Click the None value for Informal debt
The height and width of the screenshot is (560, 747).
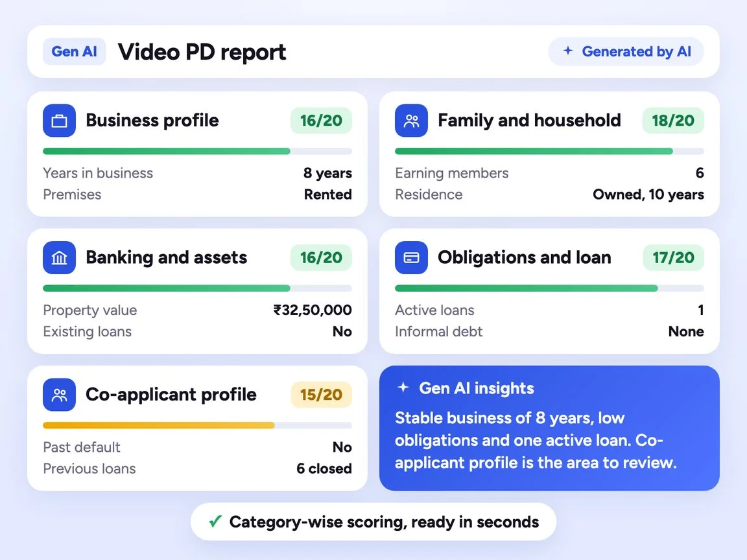686,331
